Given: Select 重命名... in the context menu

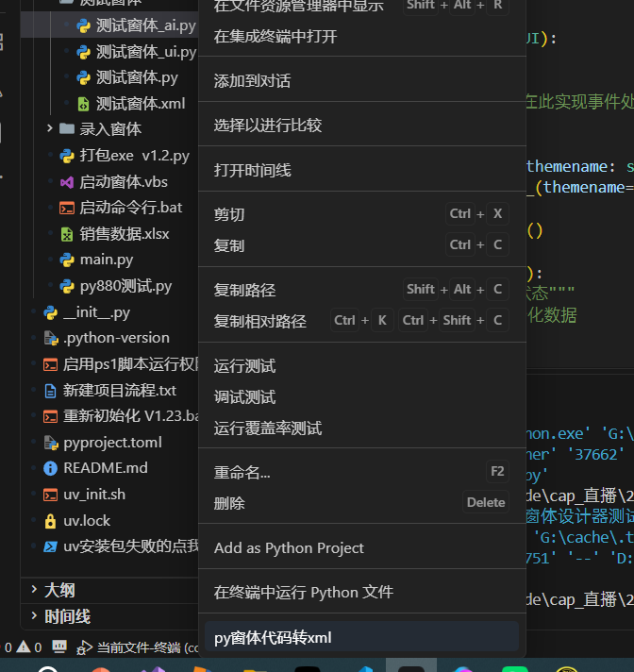Looking at the screenshot, I should [362, 472].
